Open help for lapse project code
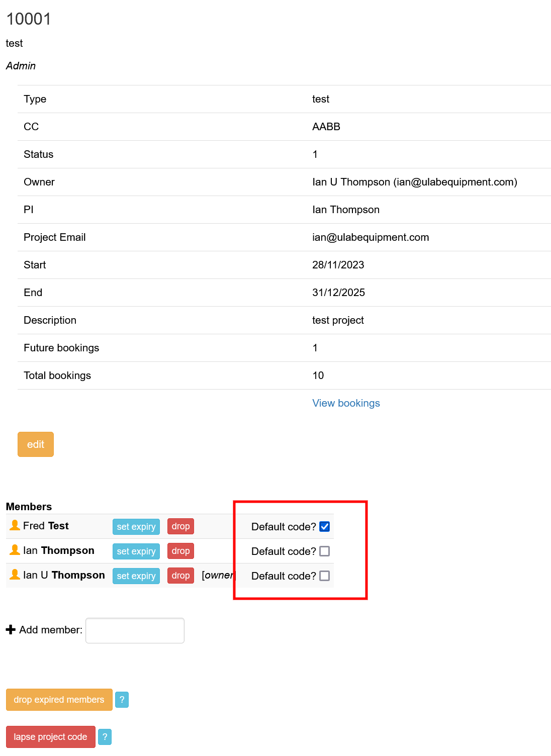The image size is (551, 756). [105, 736]
